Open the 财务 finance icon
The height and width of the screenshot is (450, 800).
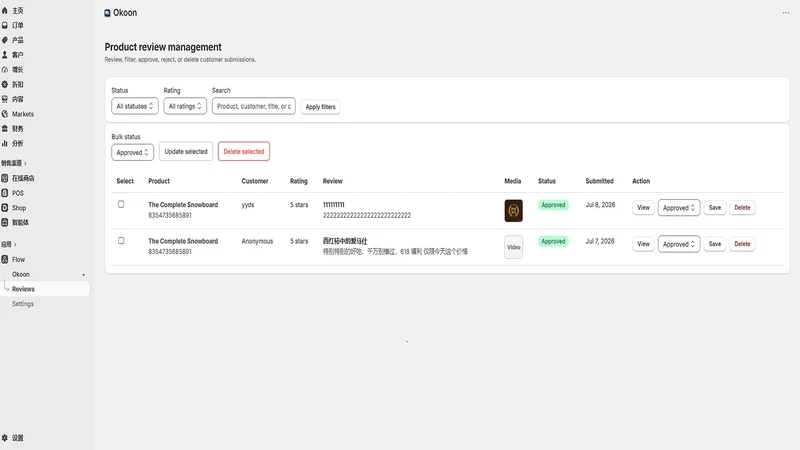click(5, 129)
